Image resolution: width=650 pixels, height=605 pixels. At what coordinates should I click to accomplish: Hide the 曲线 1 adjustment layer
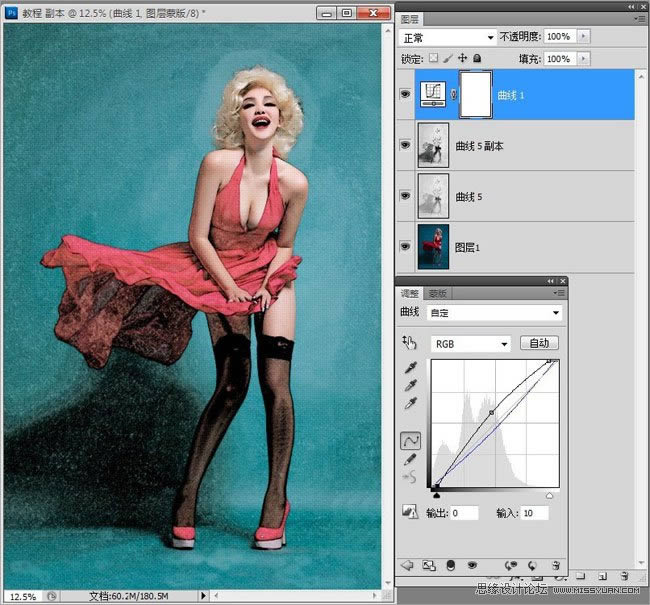(405, 94)
